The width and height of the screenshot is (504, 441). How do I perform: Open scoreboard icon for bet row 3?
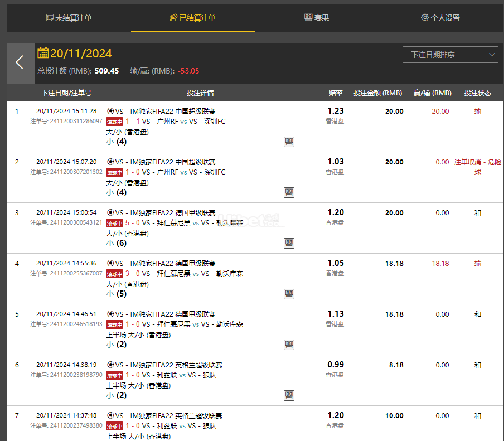(x=289, y=243)
